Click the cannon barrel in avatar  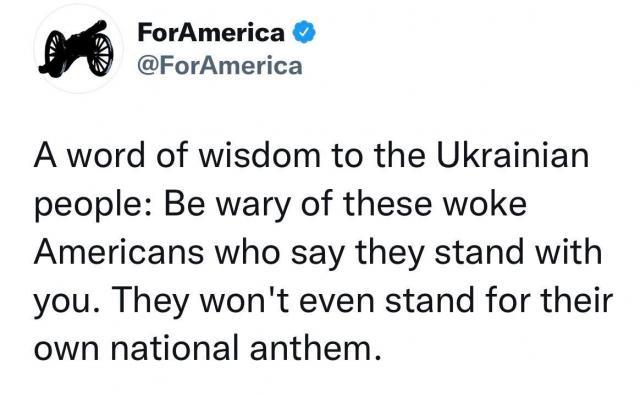[85, 34]
